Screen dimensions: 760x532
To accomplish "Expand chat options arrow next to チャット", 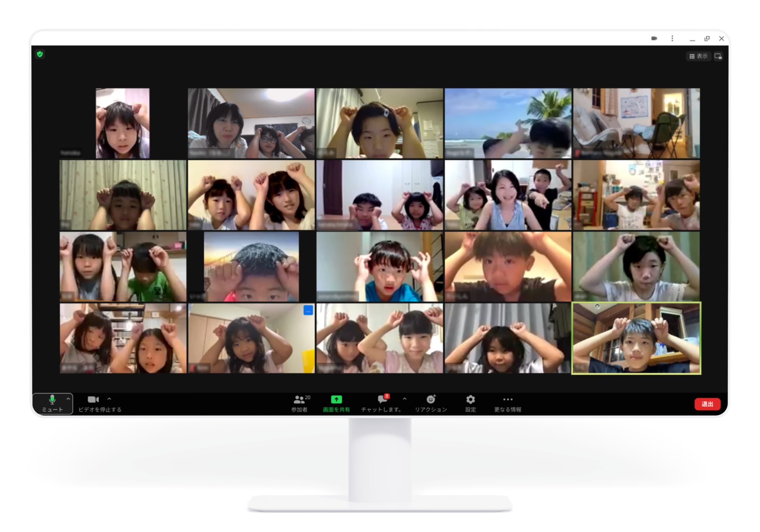I will (x=405, y=399).
